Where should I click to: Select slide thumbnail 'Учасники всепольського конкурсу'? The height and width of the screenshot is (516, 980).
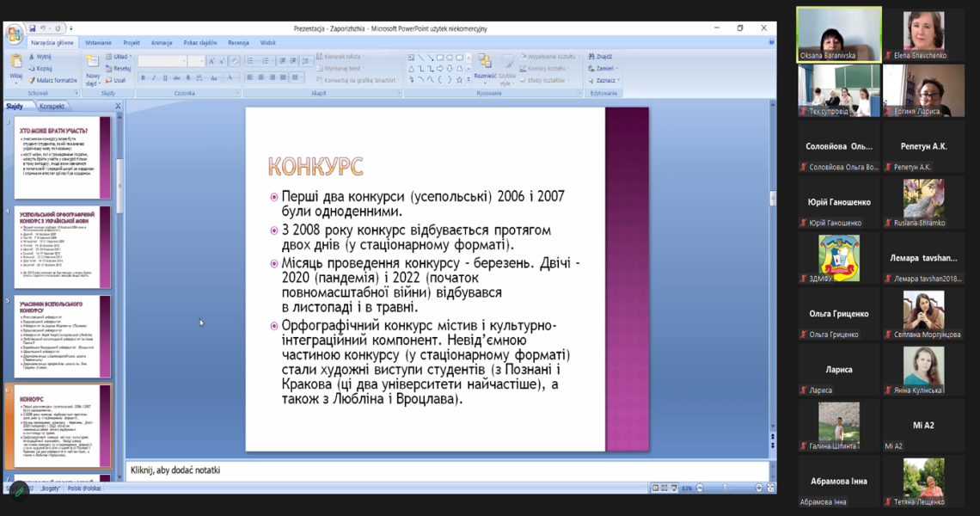62,337
